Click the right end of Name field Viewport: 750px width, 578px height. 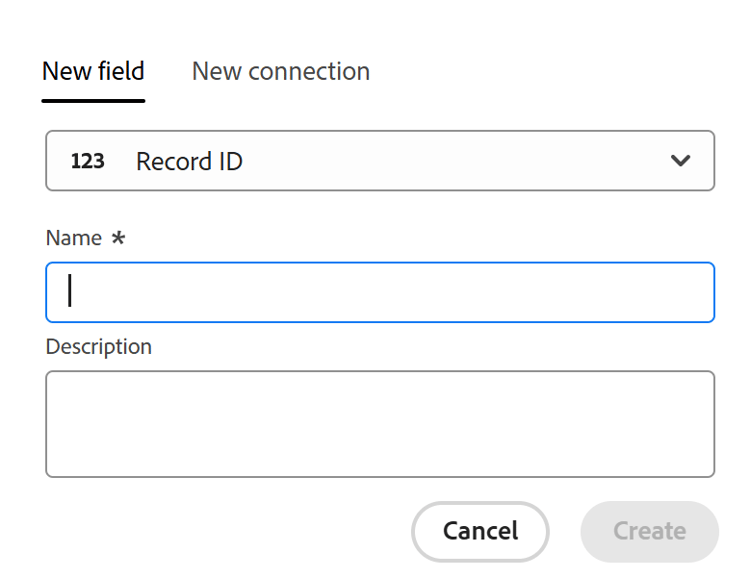click(x=690, y=292)
